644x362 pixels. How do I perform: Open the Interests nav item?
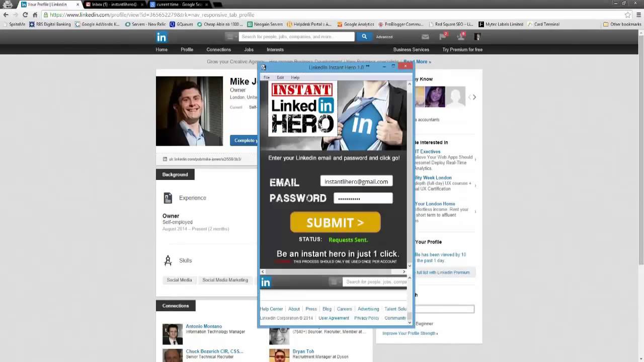(275, 50)
